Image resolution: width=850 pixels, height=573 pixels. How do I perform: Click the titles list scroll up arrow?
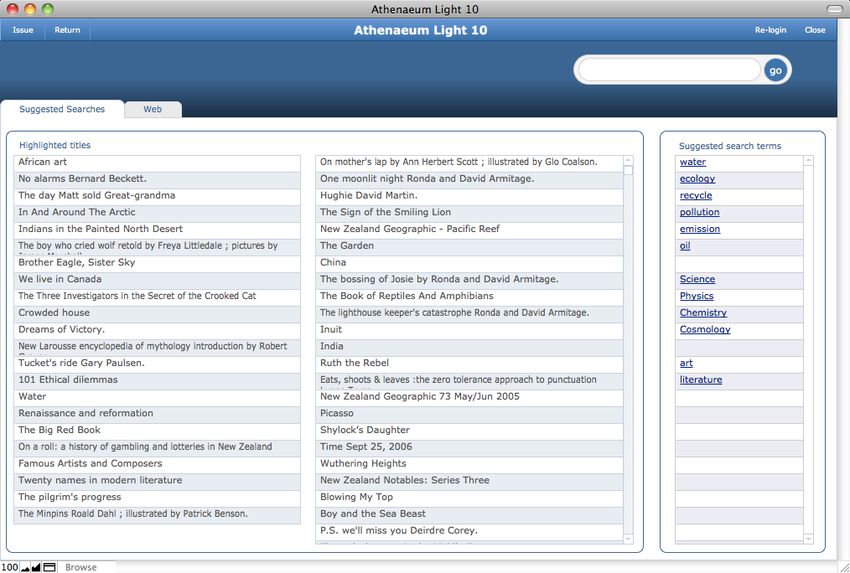[x=628, y=160]
